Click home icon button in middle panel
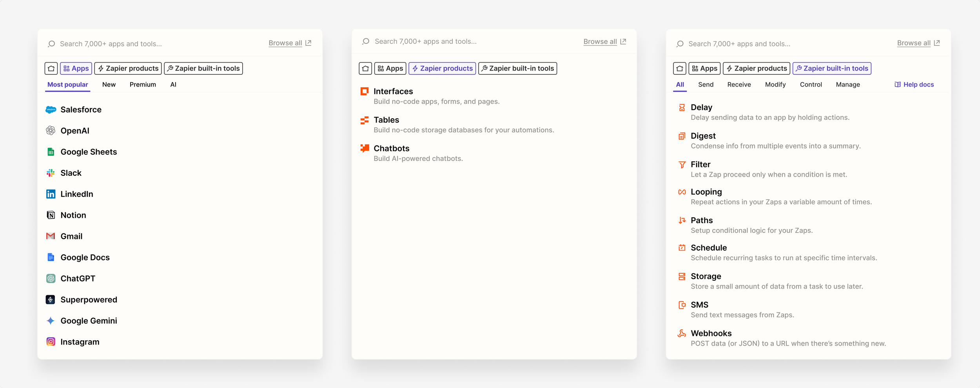This screenshot has width=980, height=388. coord(365,69)
